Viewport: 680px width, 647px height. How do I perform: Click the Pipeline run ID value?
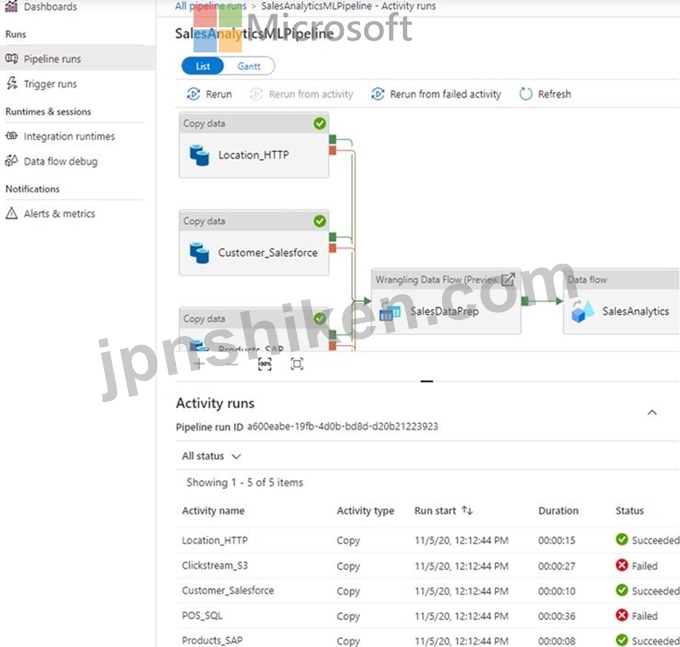click(x=343, y=426)
